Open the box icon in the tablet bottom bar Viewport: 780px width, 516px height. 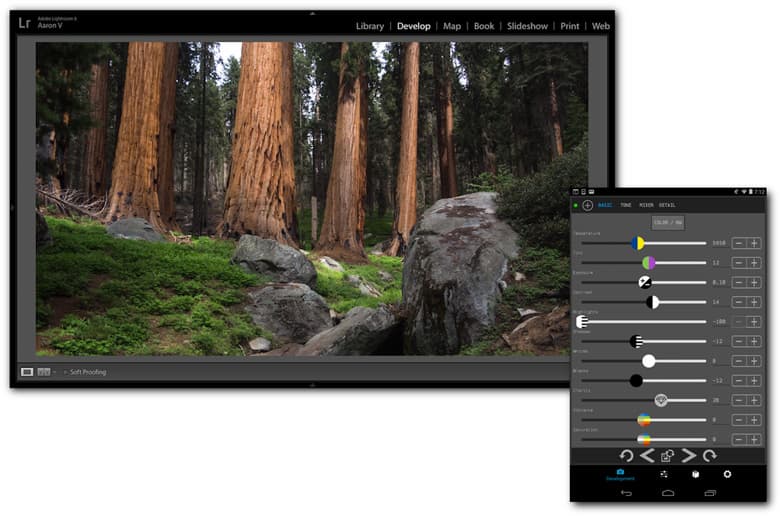tap(695, 474)
